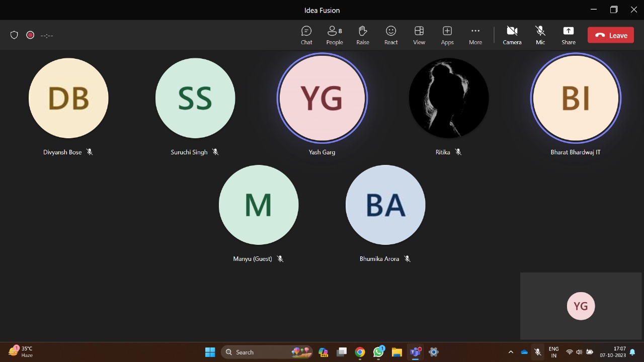Open the Windows Start menu
Screen dimensions: 644x362
[210, 352]
